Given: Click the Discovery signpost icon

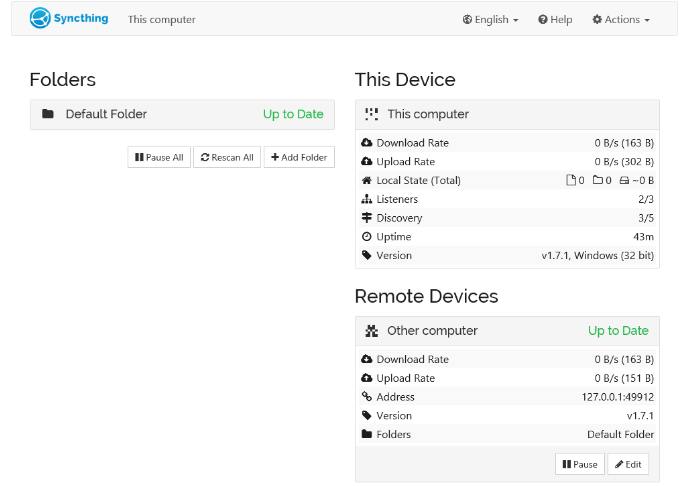Looking at the screenshot, I should pos(367,218).
